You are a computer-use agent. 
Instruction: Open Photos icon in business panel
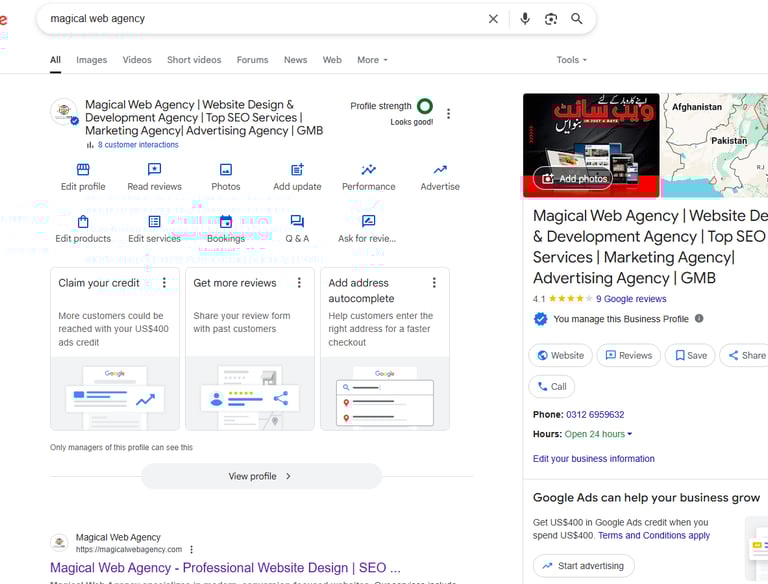226,170
